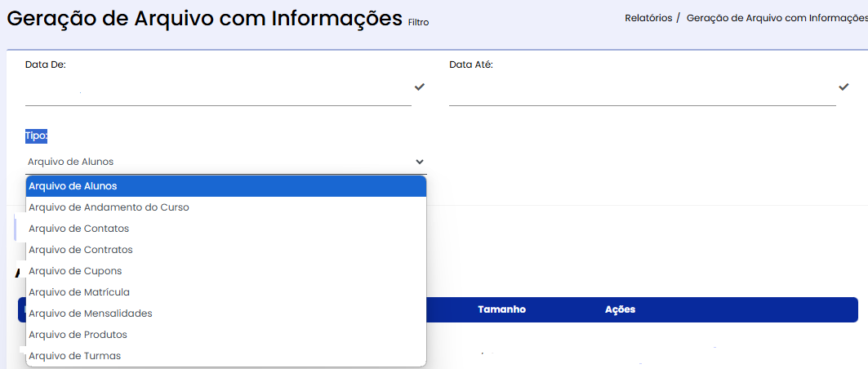Choose Arquivo de Produtos from dropdown

pyautogui.click(x=226, y=335)
